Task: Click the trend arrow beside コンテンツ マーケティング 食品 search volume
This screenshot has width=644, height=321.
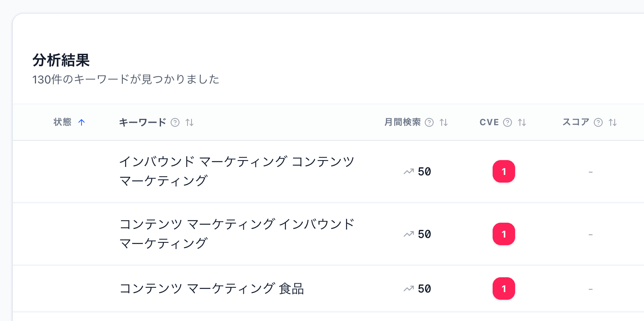Action: click(x=408, y=288)
